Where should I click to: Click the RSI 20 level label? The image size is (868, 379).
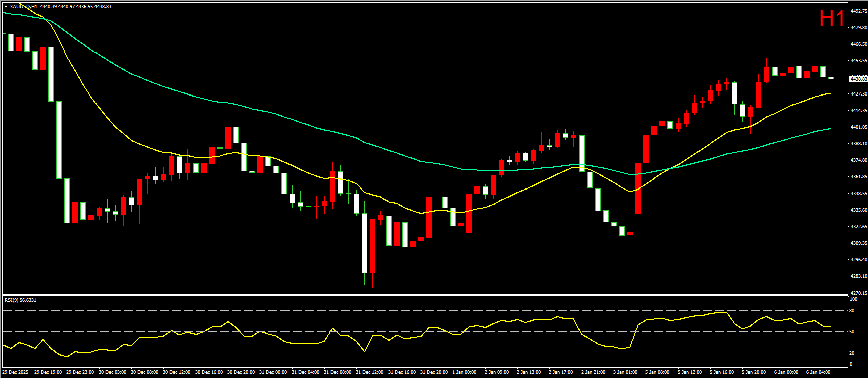852,353
